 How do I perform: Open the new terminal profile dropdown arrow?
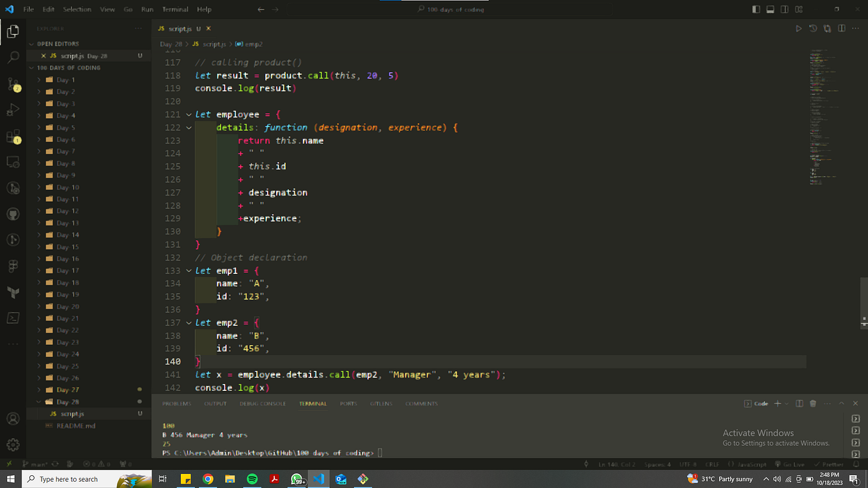787,404
